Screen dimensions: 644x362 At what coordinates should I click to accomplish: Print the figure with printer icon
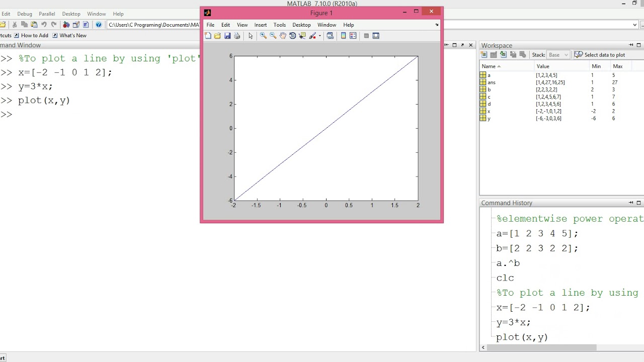click(237, 36)
